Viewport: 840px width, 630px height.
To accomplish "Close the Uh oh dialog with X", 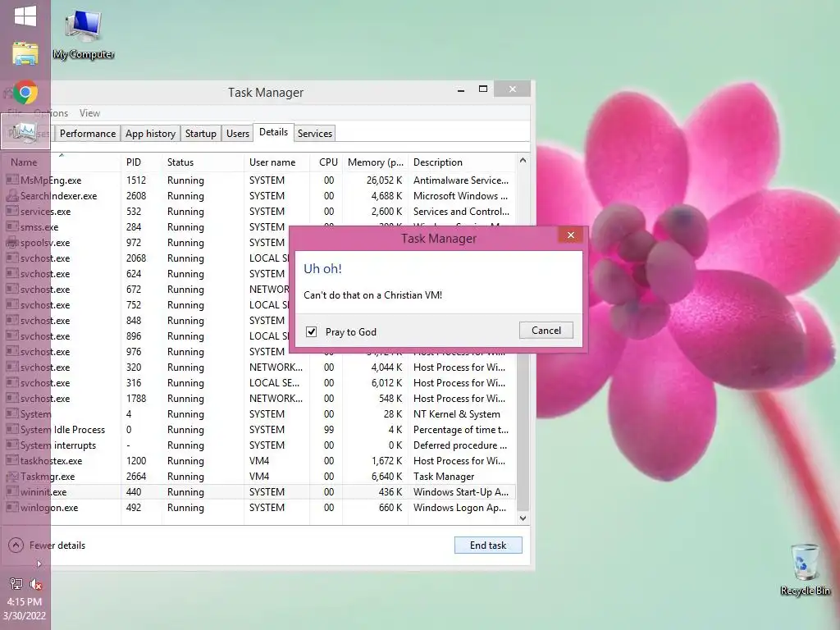I will click(x=571, y=235).
